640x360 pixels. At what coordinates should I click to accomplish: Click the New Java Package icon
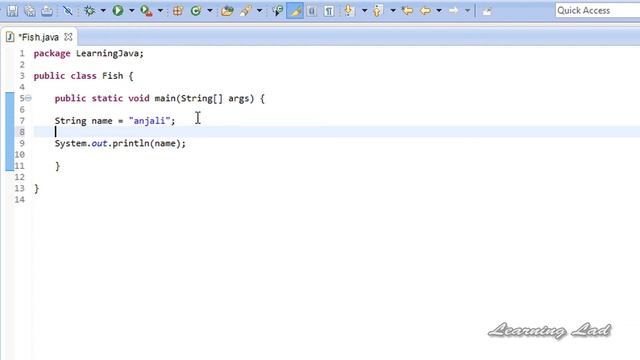tap(178, 11)
